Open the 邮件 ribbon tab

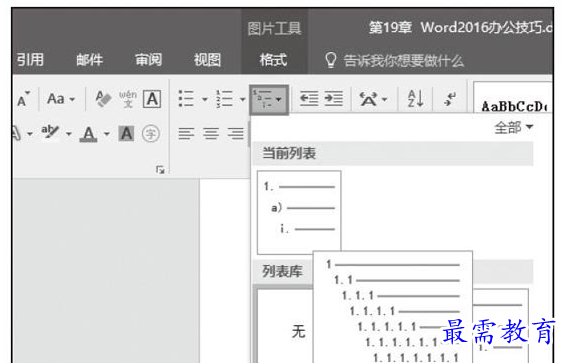[90, 60]
